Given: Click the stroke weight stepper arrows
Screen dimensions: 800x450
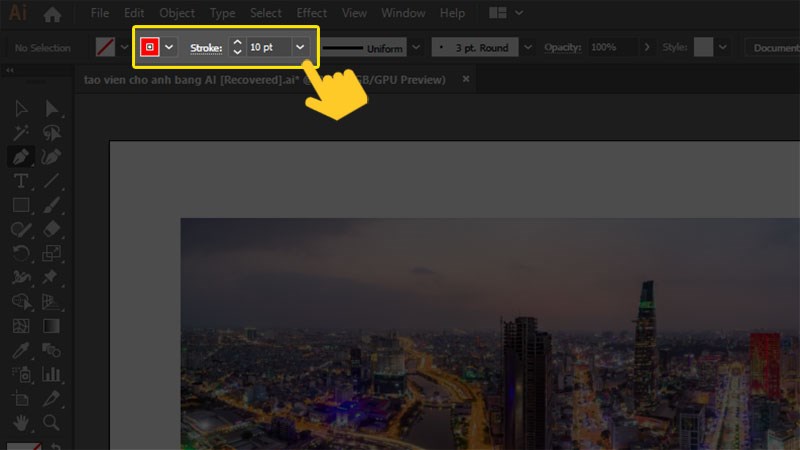Looking at the screenshot, I should pos(237,47).
